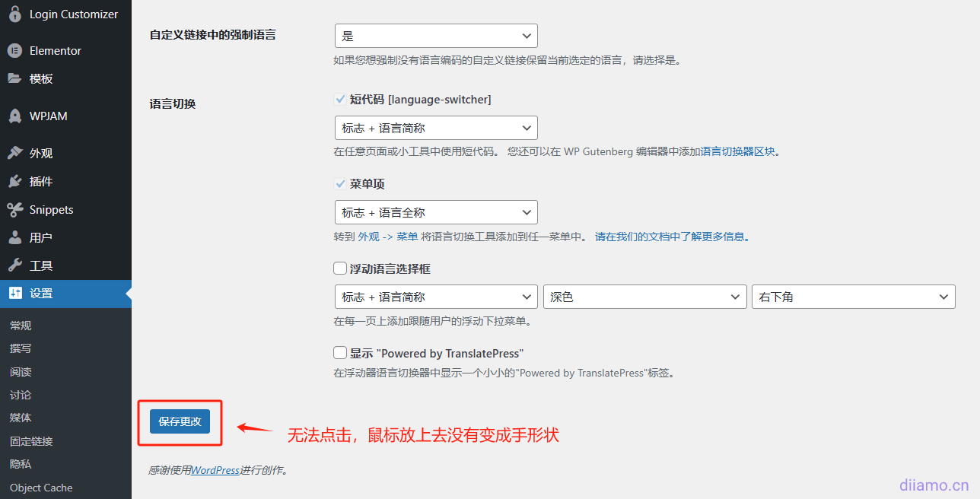The height and width of the screenshot is (499, 980).
Task: Open the 外观 -> 菜单 link
Action: point(388,237)
